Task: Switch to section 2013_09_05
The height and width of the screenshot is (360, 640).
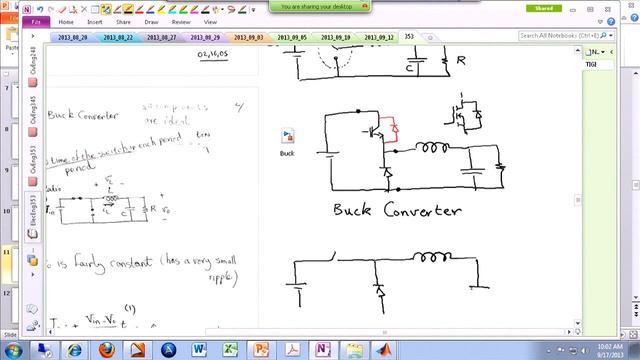Action: click(x=292, y=38)
